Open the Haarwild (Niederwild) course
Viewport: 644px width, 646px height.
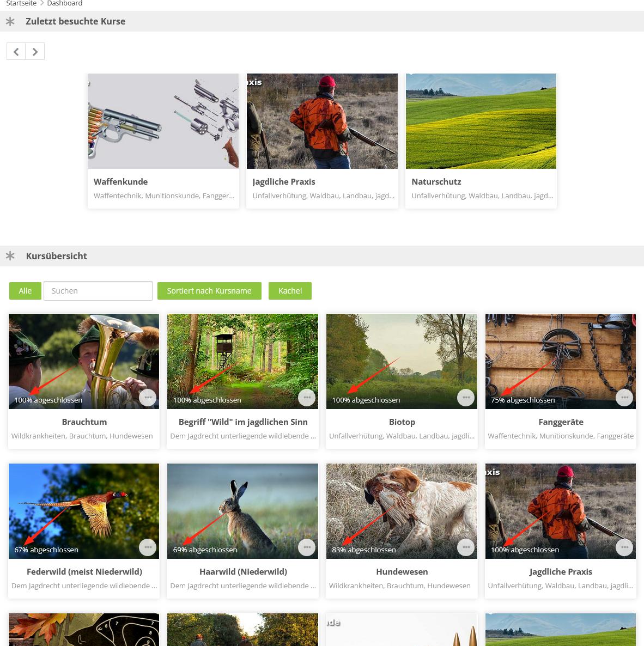pyautogui.click(x=243, y=572)
